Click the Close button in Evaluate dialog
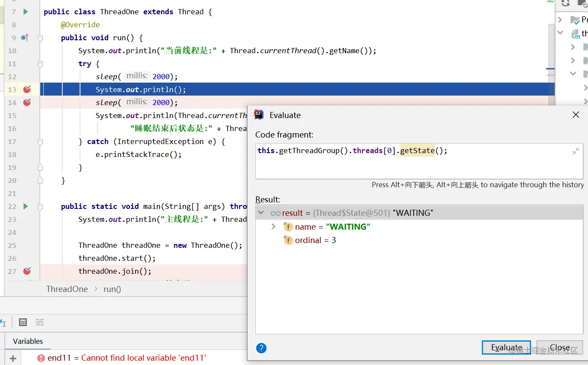The width and height of the screenshot is (588, 365). pos(560,348)
